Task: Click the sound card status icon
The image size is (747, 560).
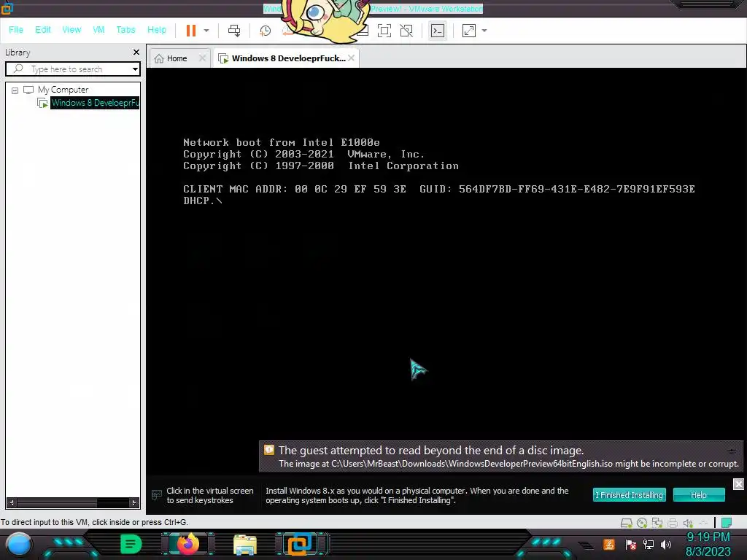Action: [688, 524]
